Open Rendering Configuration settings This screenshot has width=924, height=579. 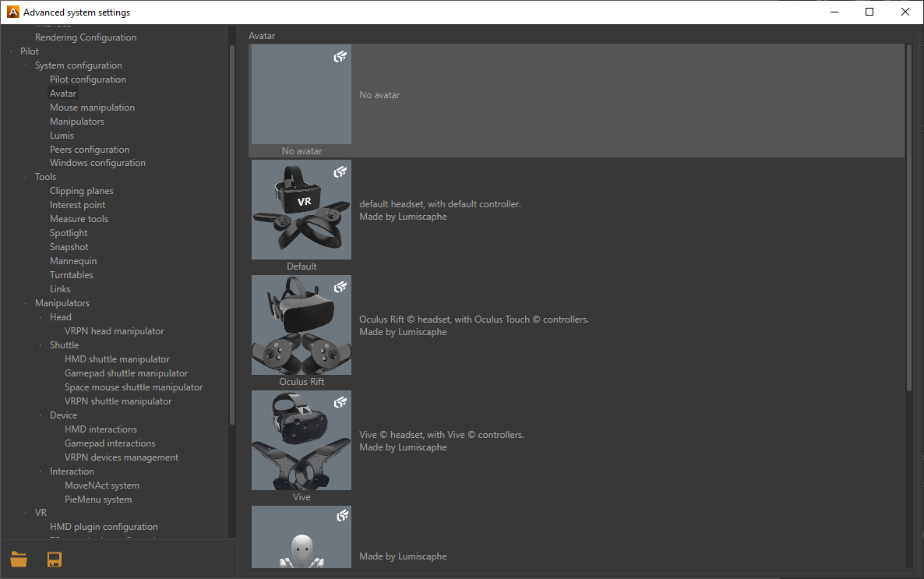[86, 37]
